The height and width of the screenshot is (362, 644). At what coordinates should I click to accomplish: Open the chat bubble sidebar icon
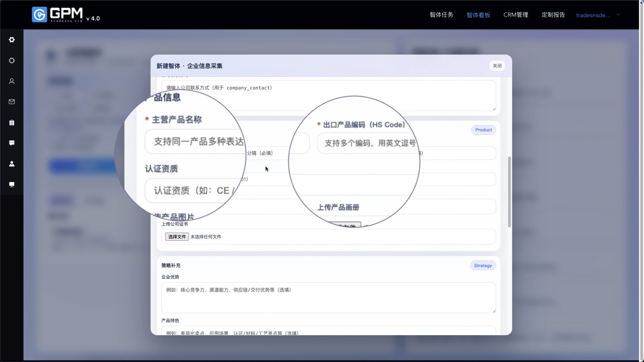click(12, 143)
